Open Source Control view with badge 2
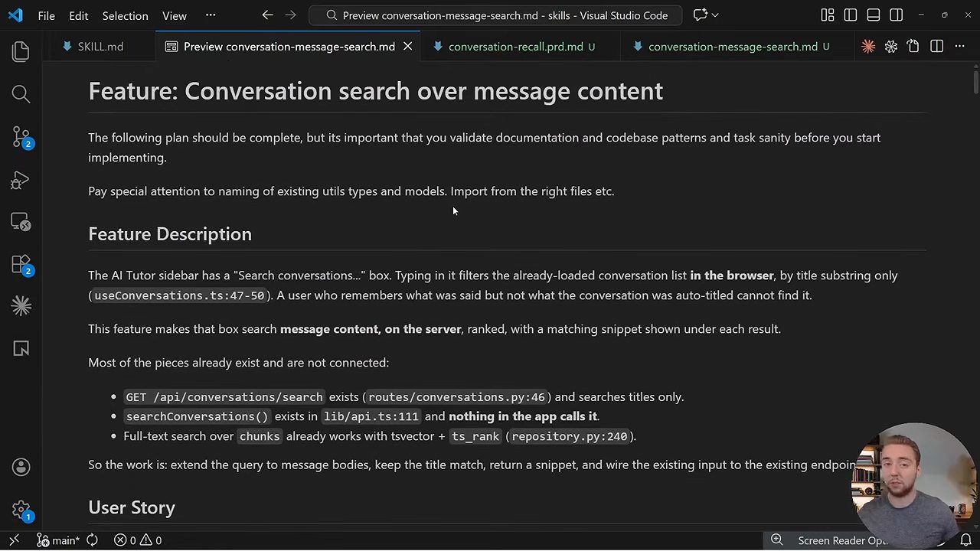 [x=21, y=138]
